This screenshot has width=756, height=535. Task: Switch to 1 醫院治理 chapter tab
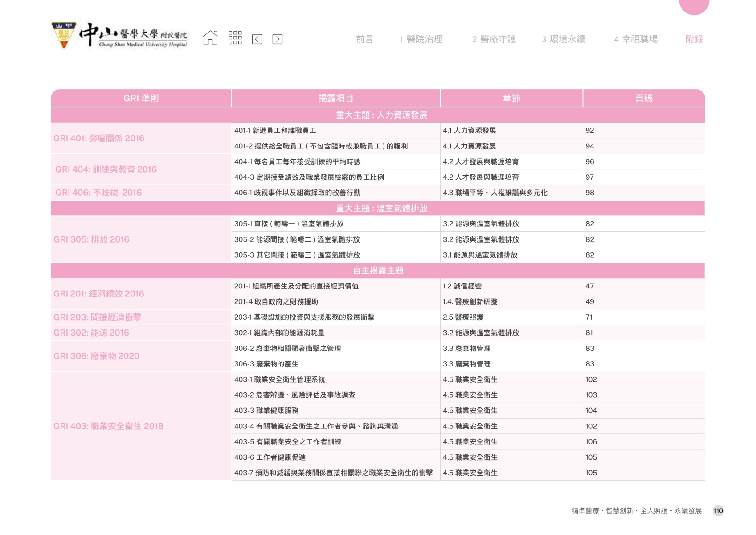(421, 39)
